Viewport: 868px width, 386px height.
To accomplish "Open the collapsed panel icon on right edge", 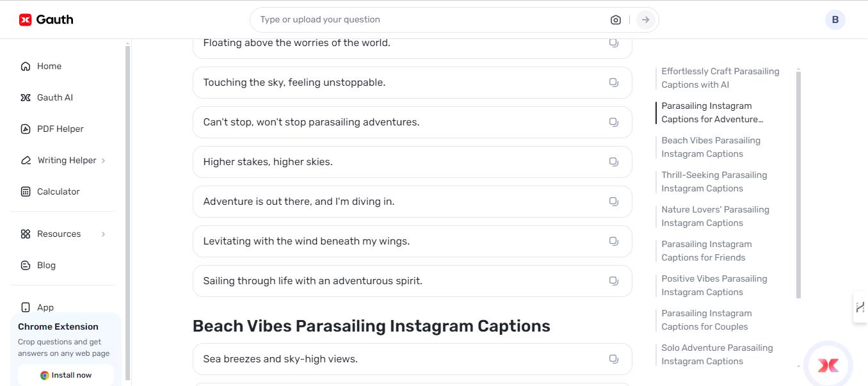I will tap(861, 307).
